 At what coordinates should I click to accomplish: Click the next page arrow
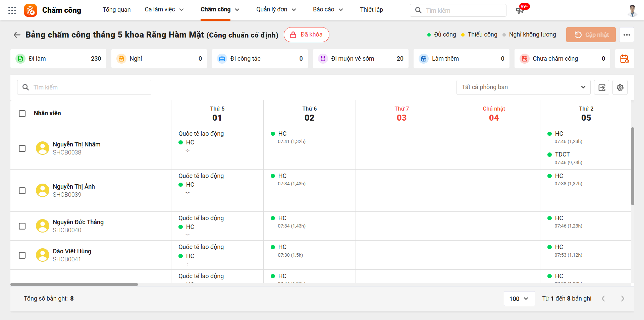[x=623, y=299]
